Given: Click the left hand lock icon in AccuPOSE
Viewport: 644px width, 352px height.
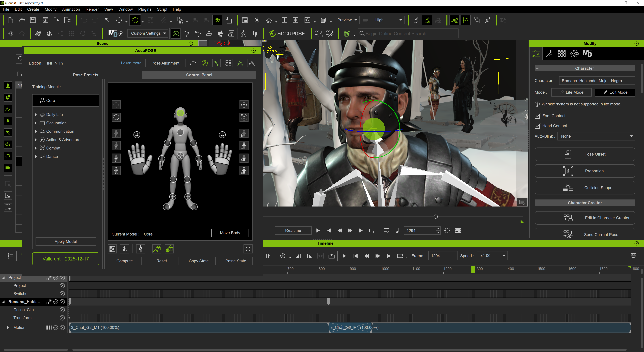Looking at the screenshot, I should pyautogui.click(x=137, y=135).
